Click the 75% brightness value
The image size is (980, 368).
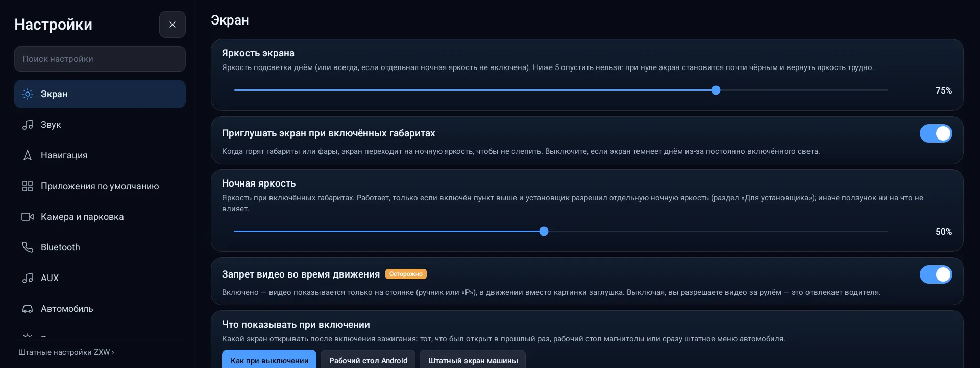tap(943, 90)
